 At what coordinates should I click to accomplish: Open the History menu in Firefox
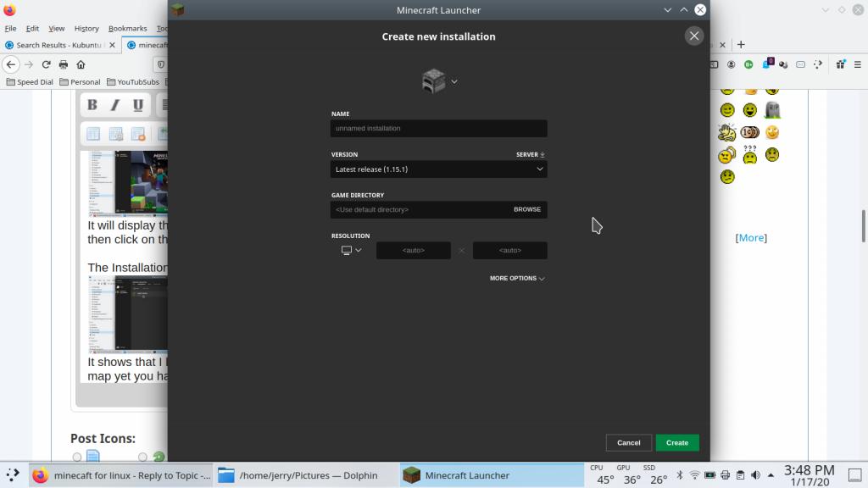86,28
